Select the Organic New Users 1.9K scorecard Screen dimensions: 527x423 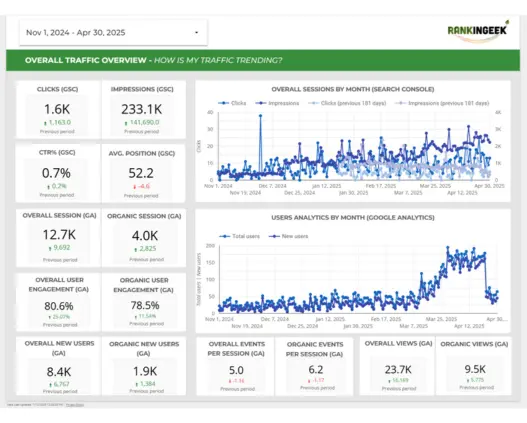[144, 366]
